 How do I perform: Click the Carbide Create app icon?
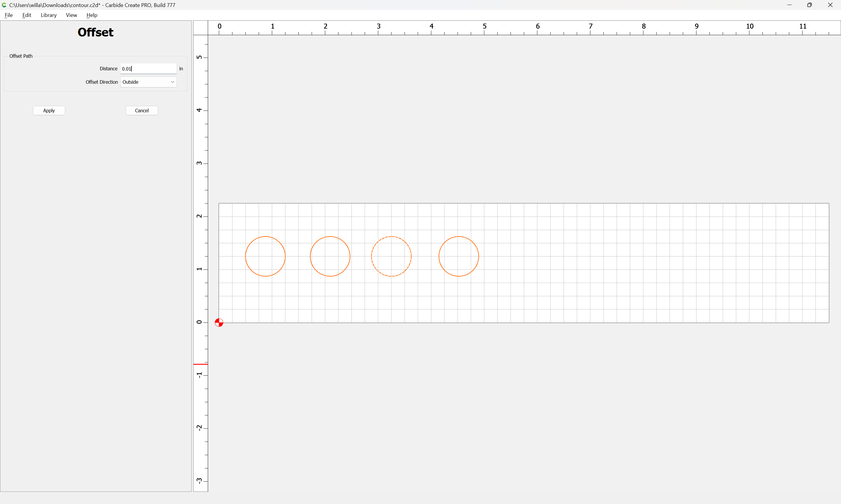(x=4, y=5)
